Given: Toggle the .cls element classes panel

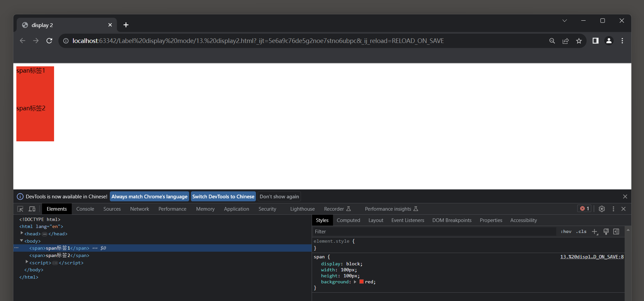Looking at the screenshot, I should pos(581,232).
